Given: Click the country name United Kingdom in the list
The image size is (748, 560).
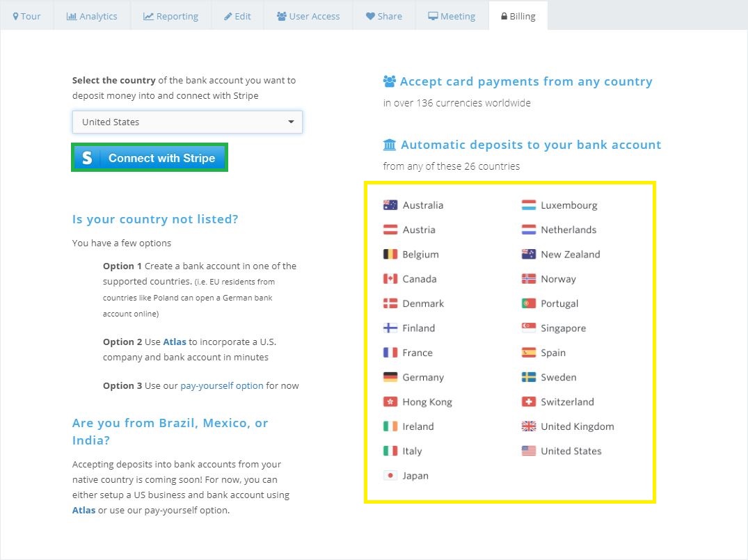Looking at the screenshot, I should 578,426.
